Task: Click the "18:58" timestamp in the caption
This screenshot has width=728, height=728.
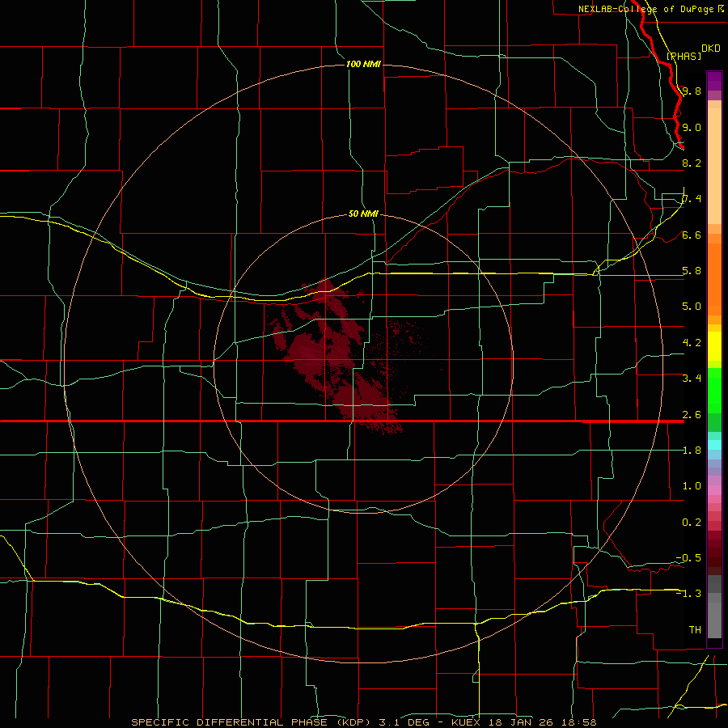Action: (x=580, y=722)
